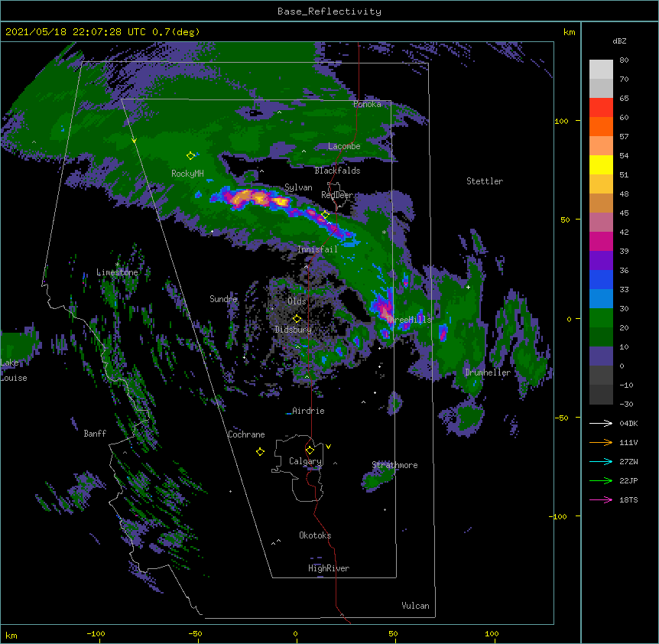
Task: Click the 18TS legend label
Action: [628, 499]
